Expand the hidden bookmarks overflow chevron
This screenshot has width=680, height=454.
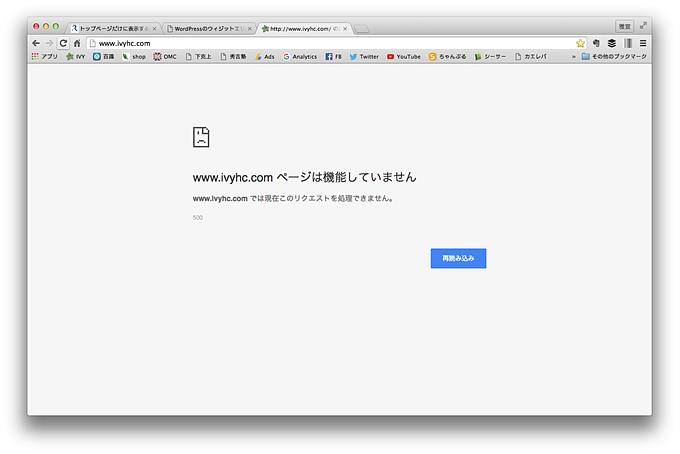point(573,57)
